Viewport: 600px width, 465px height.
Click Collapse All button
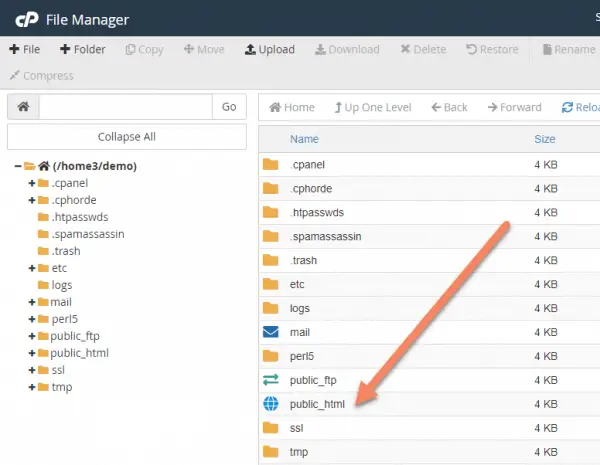127,137
